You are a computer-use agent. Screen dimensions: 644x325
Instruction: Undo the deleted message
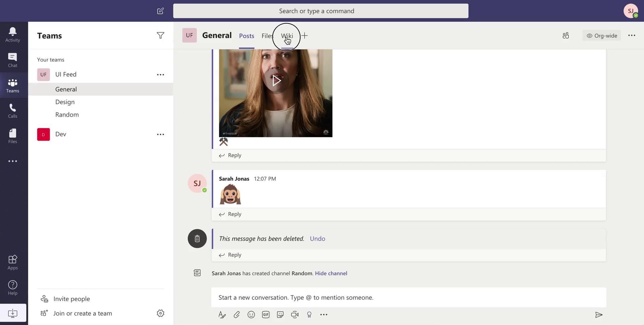coord(317,239)
